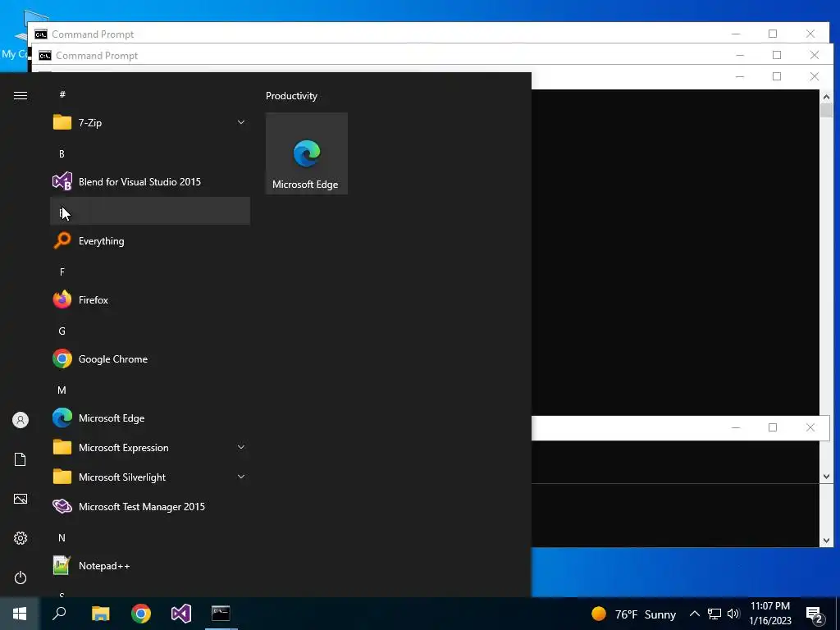Expand the Microsoft Expression chevron
The image size is (840, 630).
tap(241, 447)
